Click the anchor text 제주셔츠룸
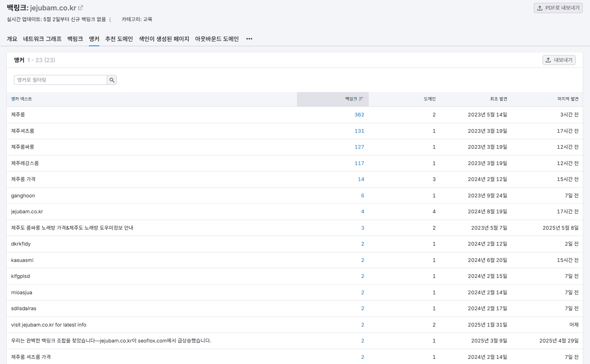590x364 pixels. click(23, 131)
